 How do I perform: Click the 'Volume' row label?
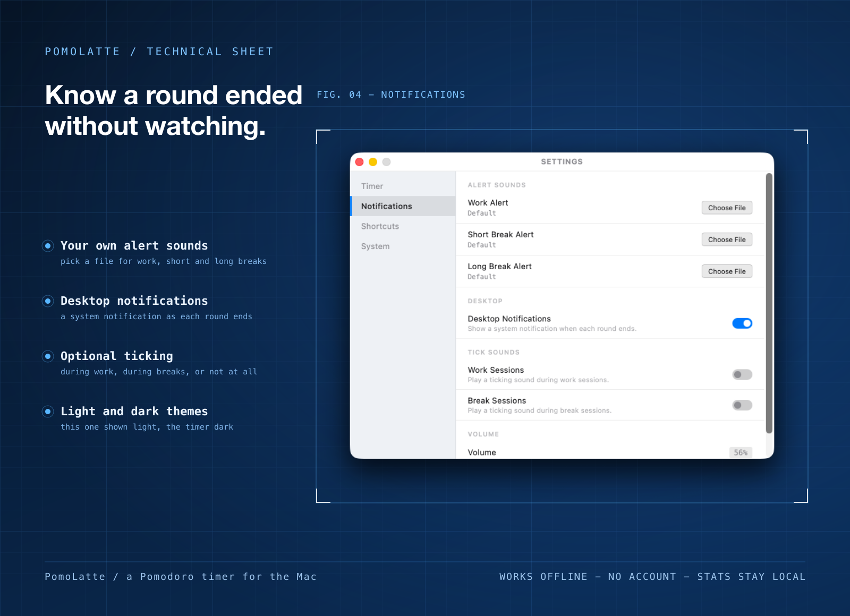[482, 452]
